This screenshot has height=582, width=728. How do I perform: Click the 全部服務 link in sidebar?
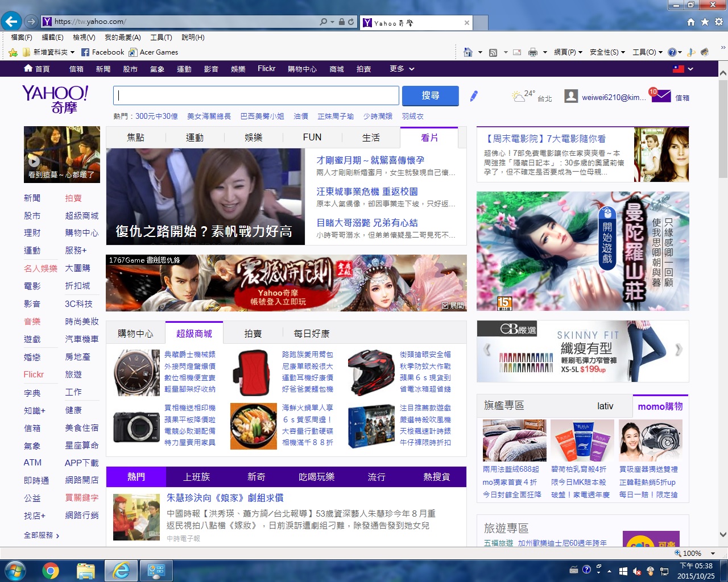point(41,535)
